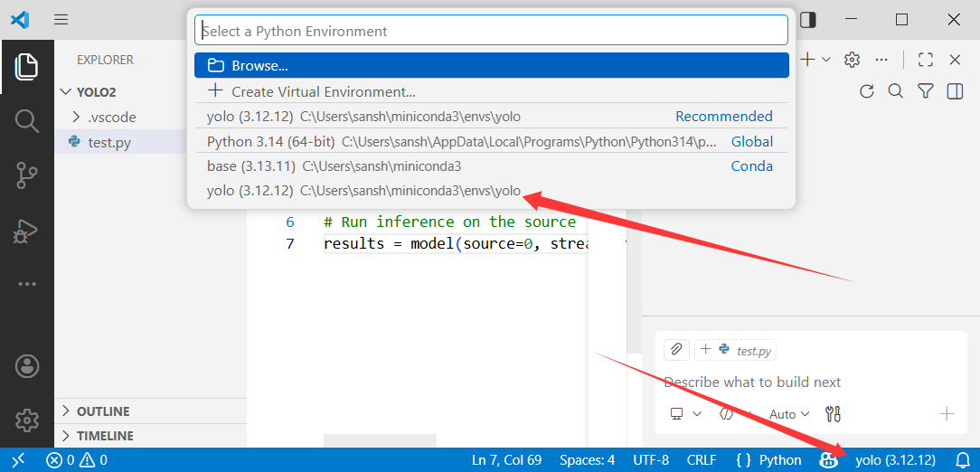Open the Explorer view in activity bar
The image size is (980, 472).
click(27, 66)
